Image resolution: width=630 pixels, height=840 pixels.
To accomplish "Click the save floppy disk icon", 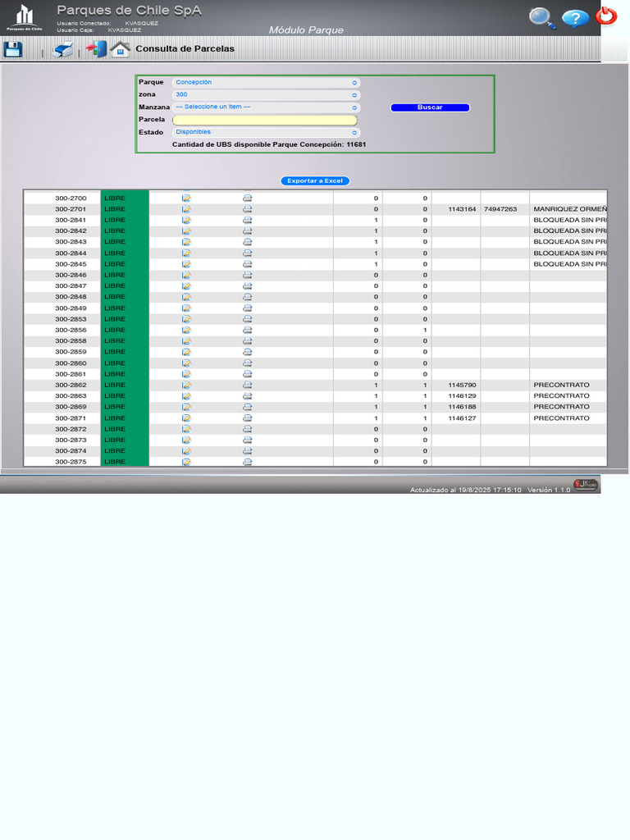I will click(13, 49).
